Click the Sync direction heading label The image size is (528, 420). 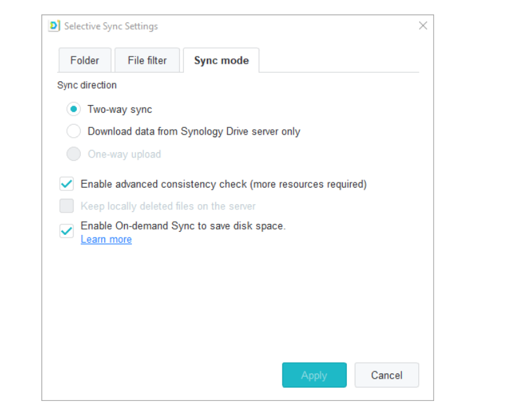pyautogui.click(x=87, y=85)
